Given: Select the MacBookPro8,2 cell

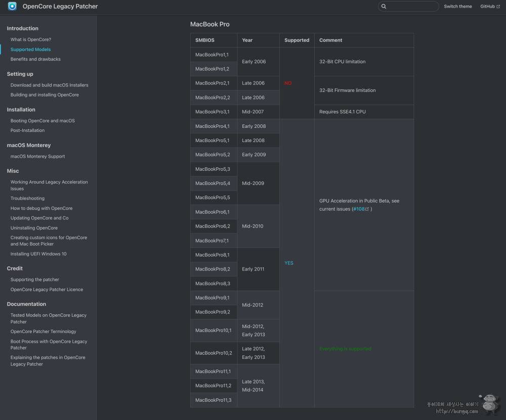Looking at the screenshot, I should point(214,269).
